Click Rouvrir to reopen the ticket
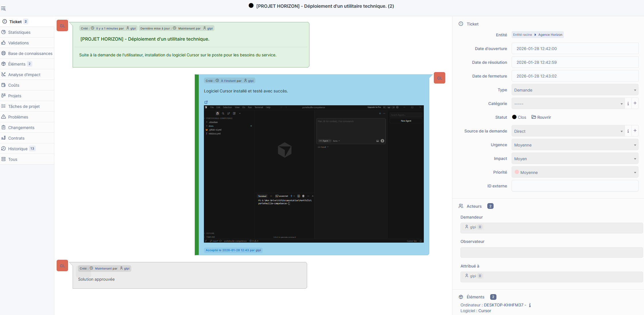The height and width of the screenshot is (315, 644). pos(541,117)
